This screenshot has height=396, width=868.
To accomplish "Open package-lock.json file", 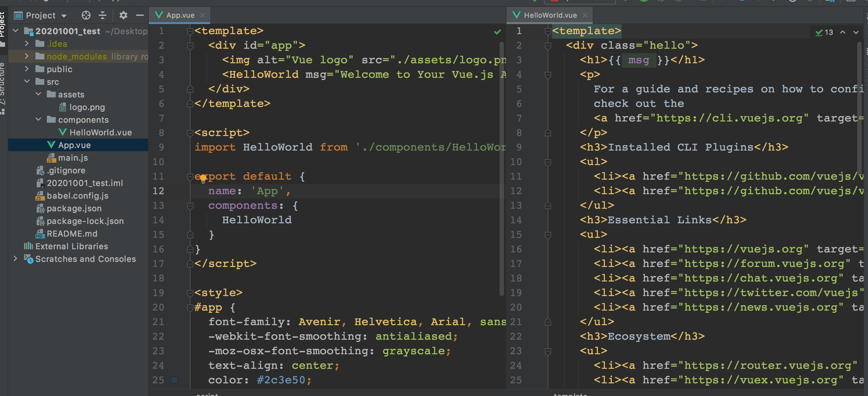I will (80, 221).
